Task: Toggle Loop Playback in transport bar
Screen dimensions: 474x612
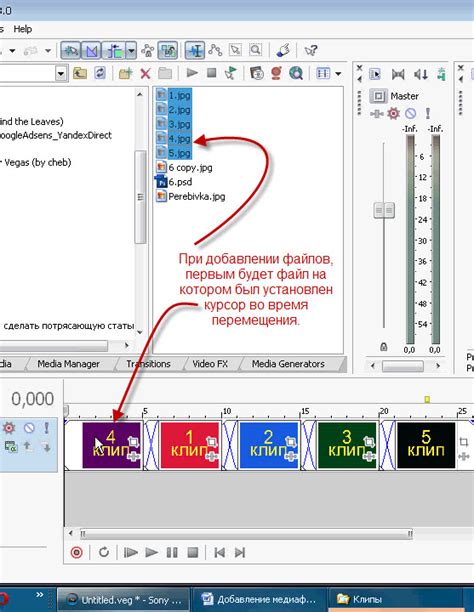Action: tap(103, 552)
